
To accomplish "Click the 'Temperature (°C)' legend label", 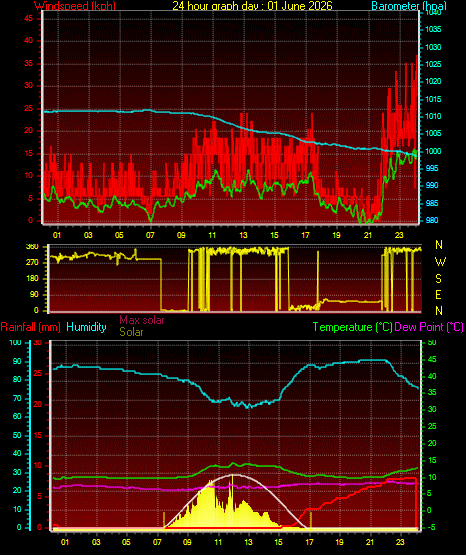I will tap(352, 327).
